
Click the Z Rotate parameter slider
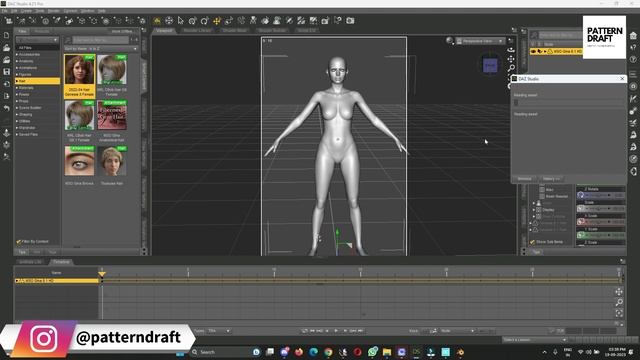(x=601, y=196)
